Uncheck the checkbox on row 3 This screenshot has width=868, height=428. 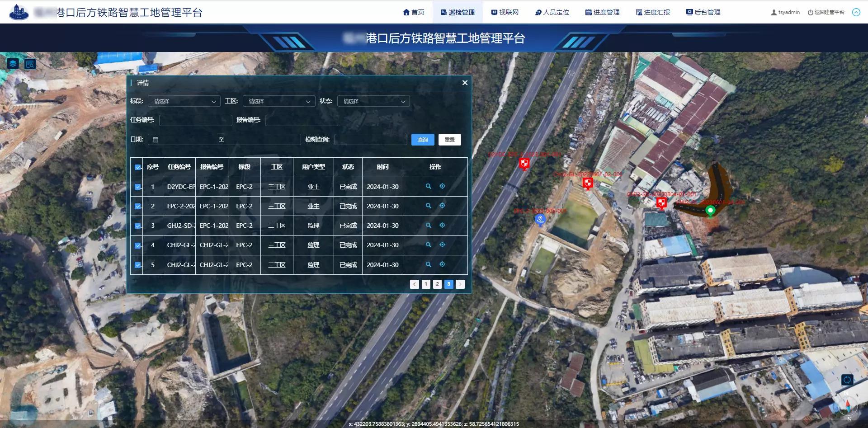[x=138, y=226]
